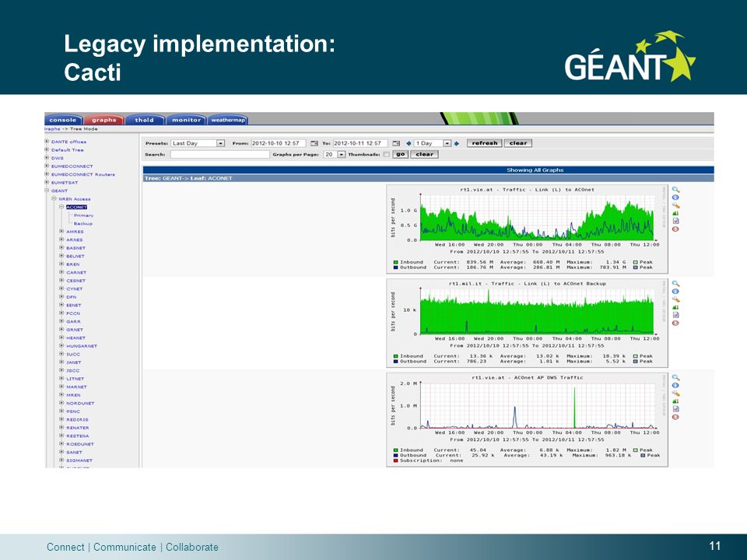Open the Presets Last Day dropdown
This screenshot has width=747, height=560.
point(198,143)
